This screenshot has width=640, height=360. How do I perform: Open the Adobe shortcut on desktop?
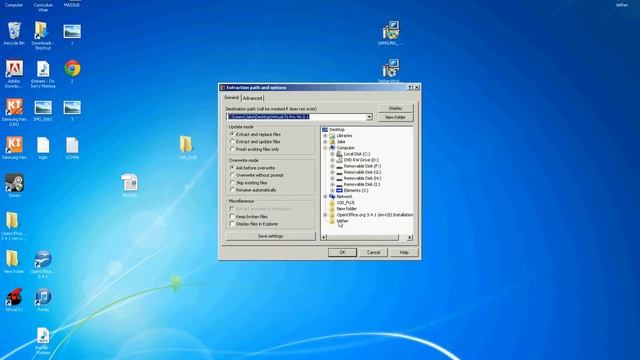click(14, 69)
